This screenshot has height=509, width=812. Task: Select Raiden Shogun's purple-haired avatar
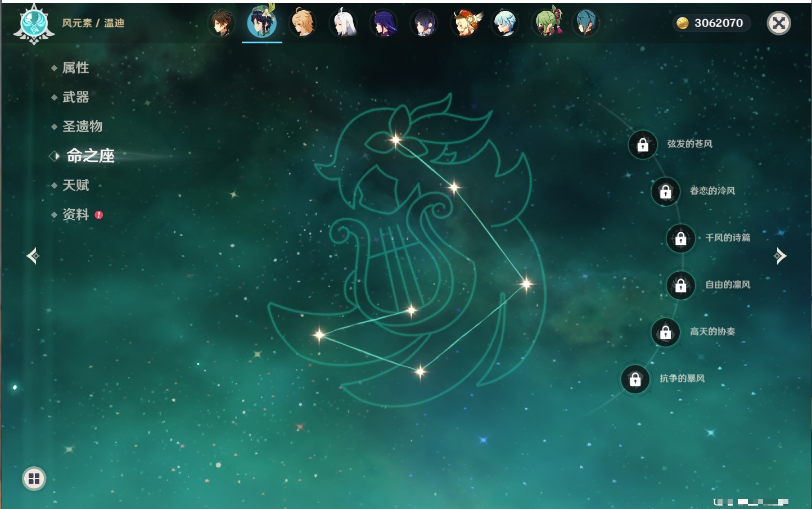384,24
